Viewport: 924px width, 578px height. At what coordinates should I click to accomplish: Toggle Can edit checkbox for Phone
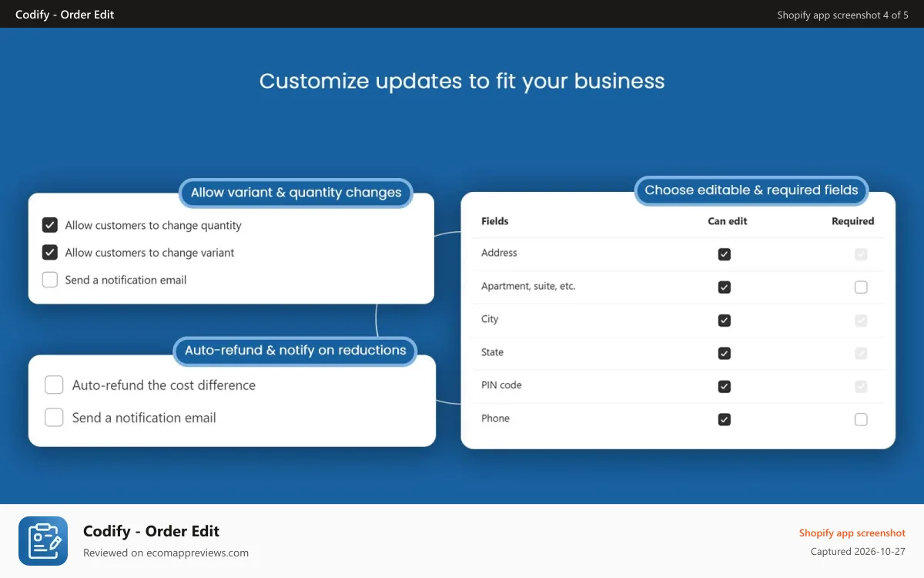(724, 420)
